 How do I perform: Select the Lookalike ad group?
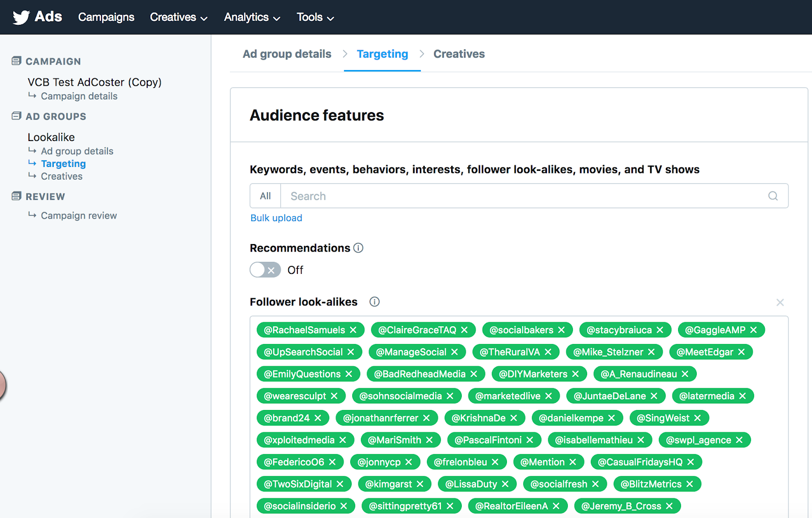[51, 137]
